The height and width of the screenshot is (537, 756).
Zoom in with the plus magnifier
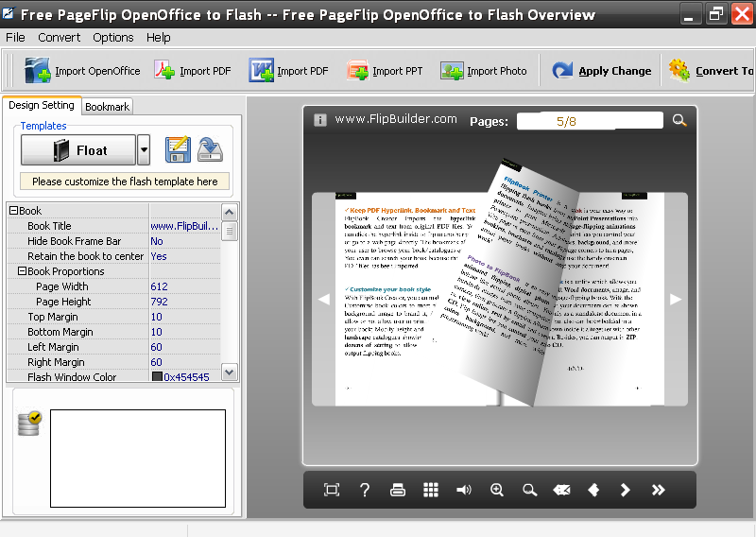click(x=497, y=490)
